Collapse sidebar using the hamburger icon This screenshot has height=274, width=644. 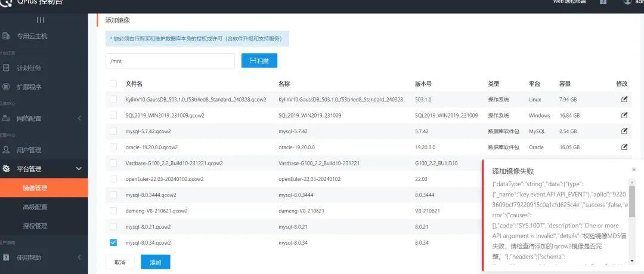point(41,20)
